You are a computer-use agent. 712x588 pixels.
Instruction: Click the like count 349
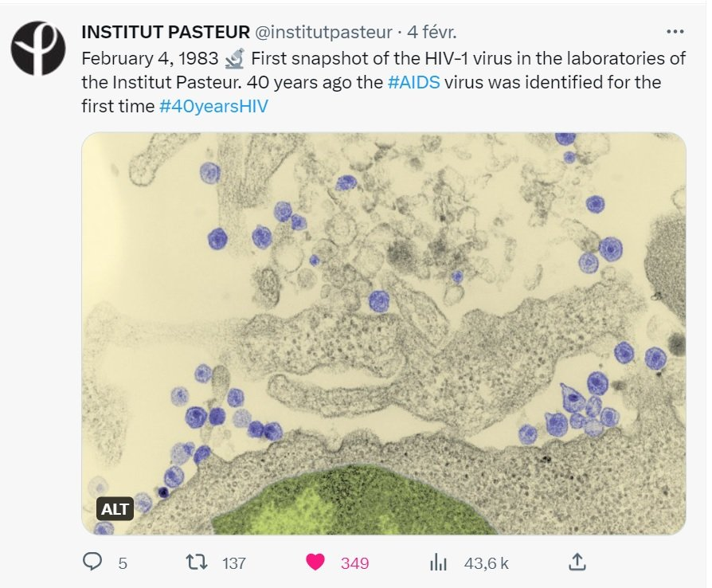(x=354, y=563)
